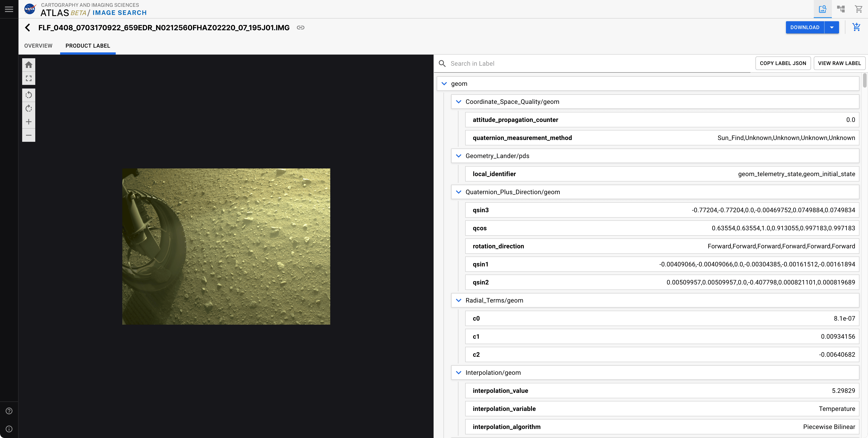Collapse the Quaternion_Plus_Direction/geom group
Image resolution: width=868 pixels, height=438 pixels.
[458, 192]
